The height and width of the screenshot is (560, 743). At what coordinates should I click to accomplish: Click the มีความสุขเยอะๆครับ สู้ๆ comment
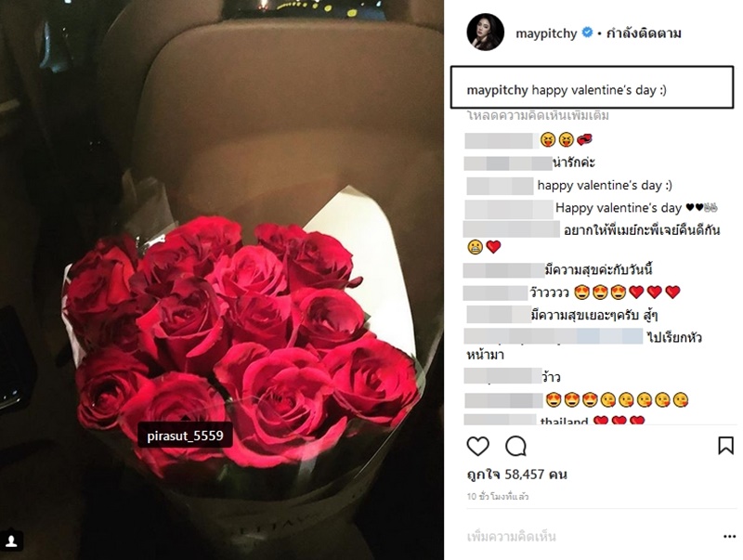tap(594, 316)
